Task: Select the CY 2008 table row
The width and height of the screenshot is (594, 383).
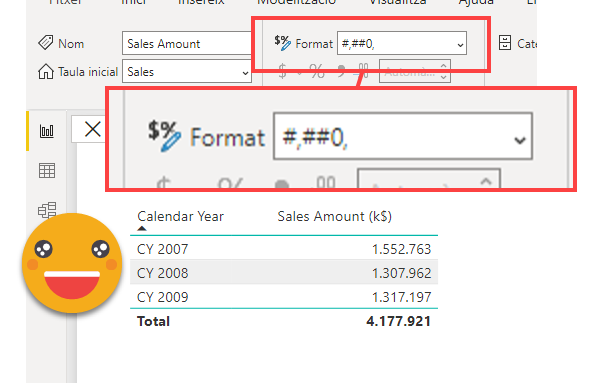Action: point(284,273)
